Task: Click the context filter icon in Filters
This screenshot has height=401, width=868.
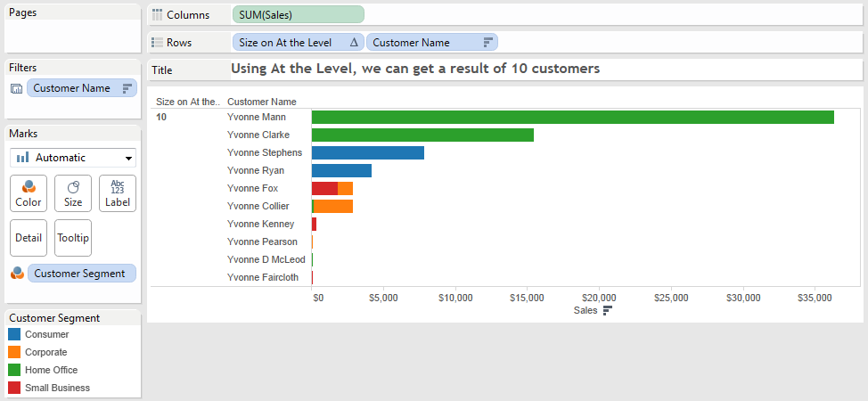Action: click(16, 88)
